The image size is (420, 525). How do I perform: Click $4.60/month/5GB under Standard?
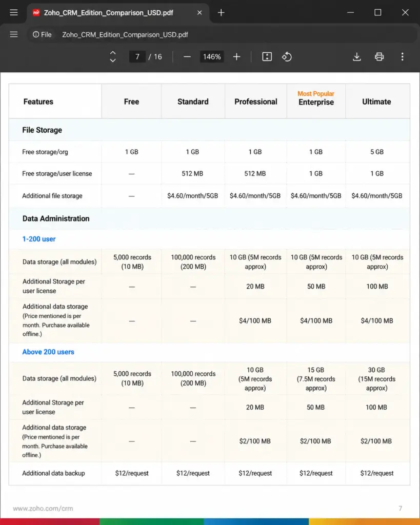point(193,196)
